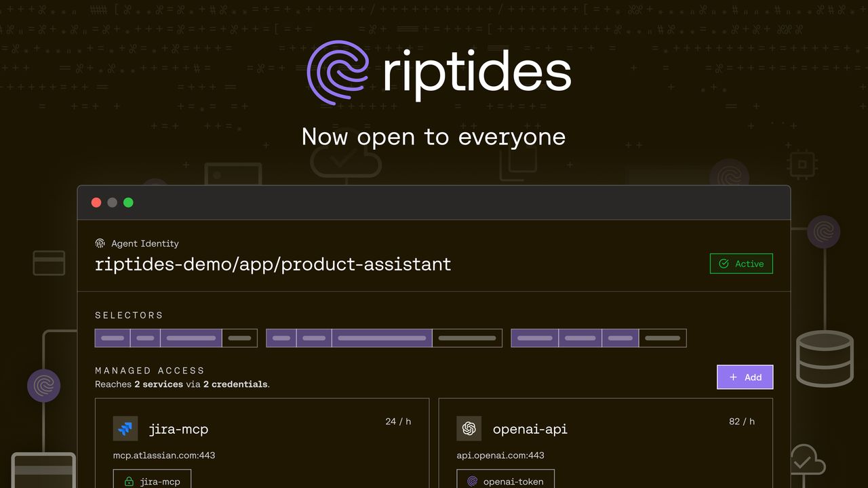Click the Add button in Managed Access
Screen dimensions: 868x488
pos(745,377)
